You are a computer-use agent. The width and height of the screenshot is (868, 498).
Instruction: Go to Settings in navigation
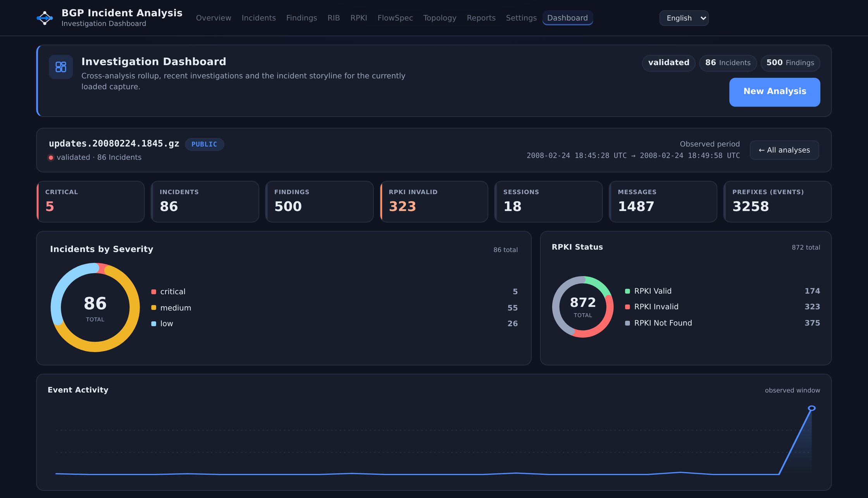tap(521, 18)
